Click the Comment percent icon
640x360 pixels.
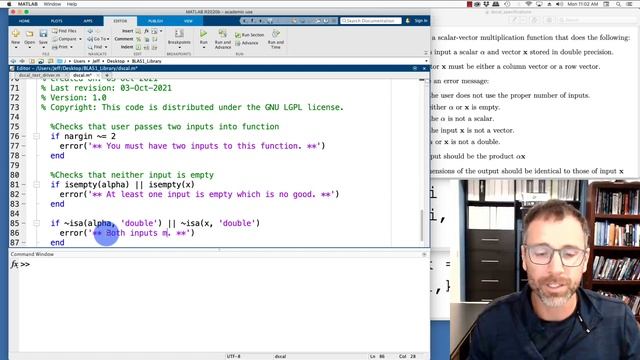point(138,39)
